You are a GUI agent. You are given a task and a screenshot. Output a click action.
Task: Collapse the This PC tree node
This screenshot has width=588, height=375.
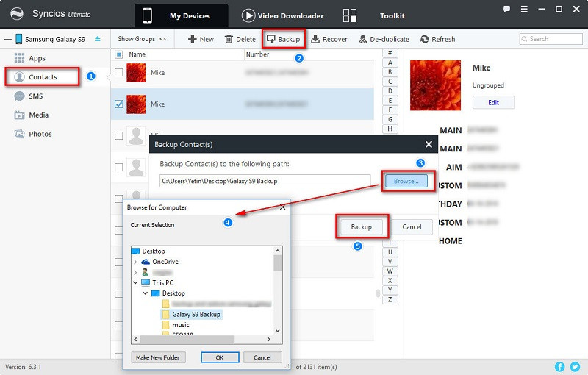click(x=135, y=283)
